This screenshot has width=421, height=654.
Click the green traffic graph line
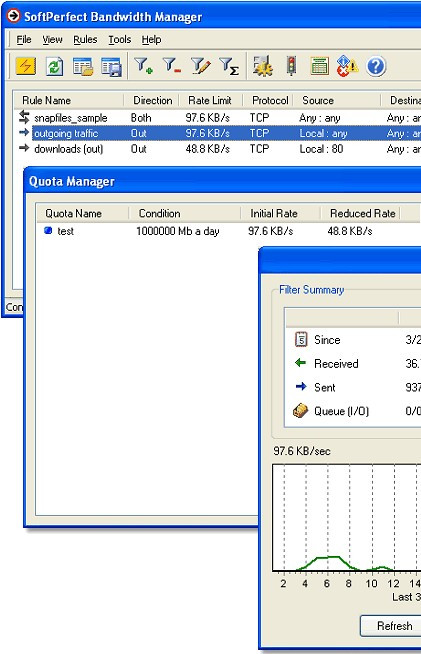328,557
